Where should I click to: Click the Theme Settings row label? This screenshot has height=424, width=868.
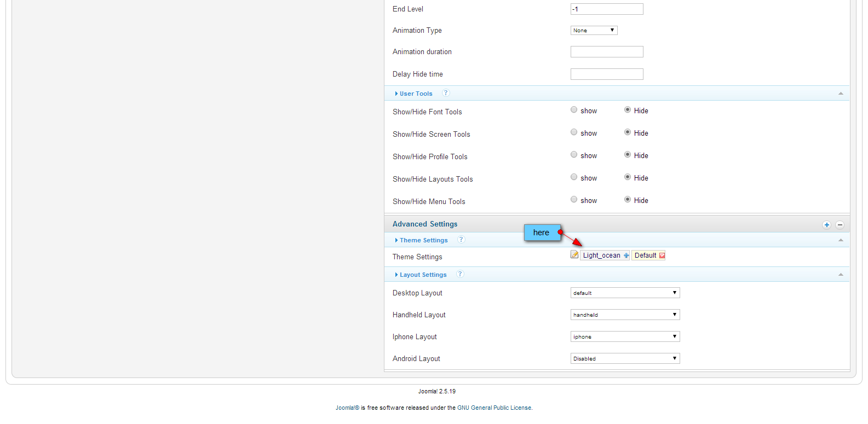417,257
